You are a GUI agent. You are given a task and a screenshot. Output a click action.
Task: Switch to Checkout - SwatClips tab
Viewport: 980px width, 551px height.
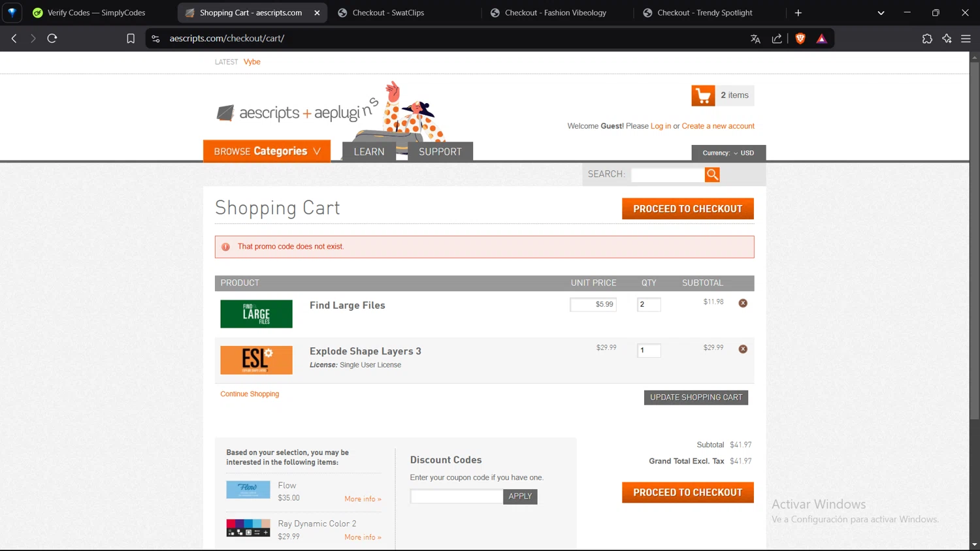388,12
